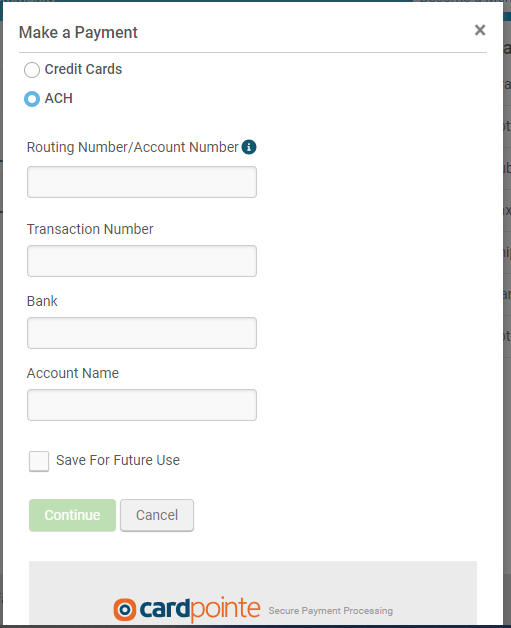Click the 'Make a Payment' heading
The image size is (511, 628).
[78, 32]
